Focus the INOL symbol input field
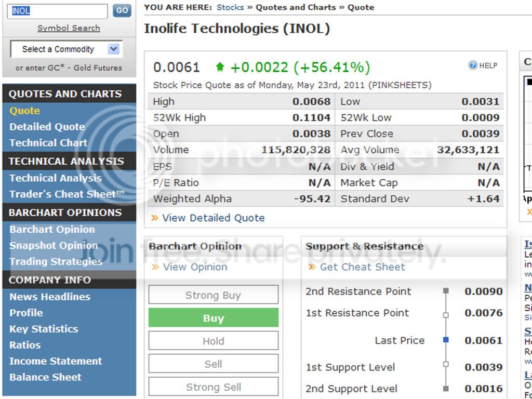Image resolution: width=532 pixels, height=399 pixels. tap(57, 11)
